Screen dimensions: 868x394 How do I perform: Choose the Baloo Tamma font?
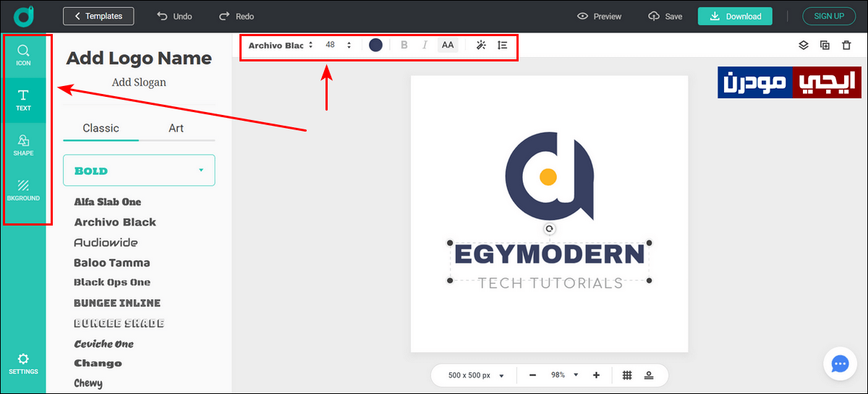[112, 262]
